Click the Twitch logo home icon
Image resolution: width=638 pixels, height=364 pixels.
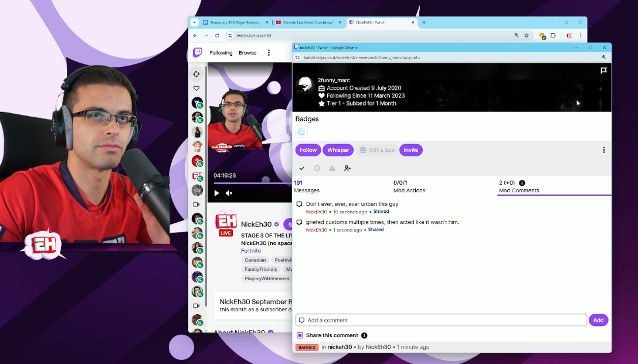(x=198, y=53)
